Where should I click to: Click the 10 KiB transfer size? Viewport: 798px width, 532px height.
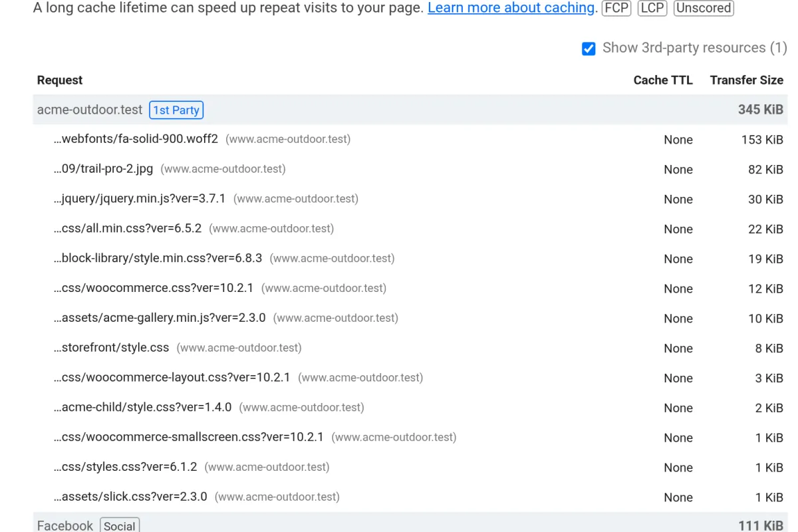click(765, 319)
